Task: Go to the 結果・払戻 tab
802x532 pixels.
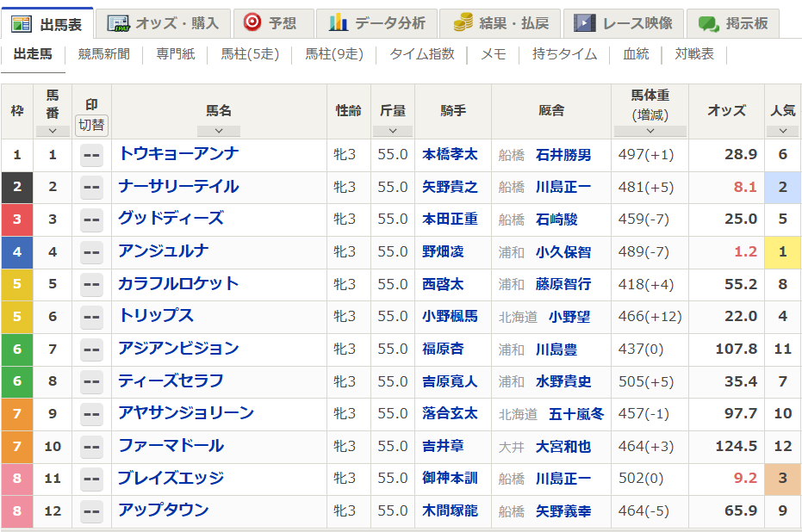Action: click(x=500, y=23)
